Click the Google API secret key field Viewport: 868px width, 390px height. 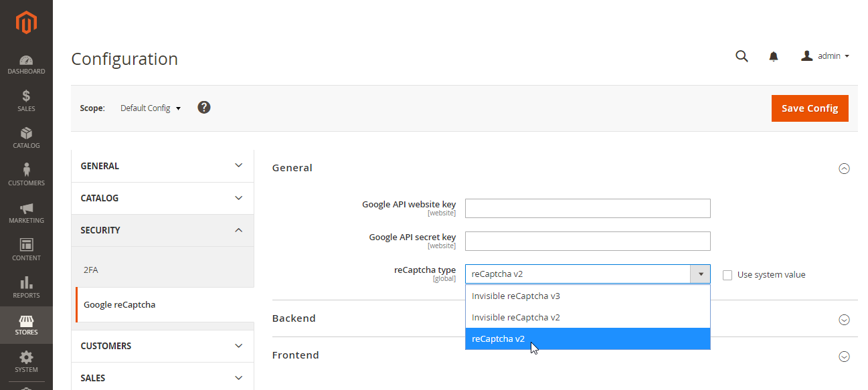coord(588,241)
